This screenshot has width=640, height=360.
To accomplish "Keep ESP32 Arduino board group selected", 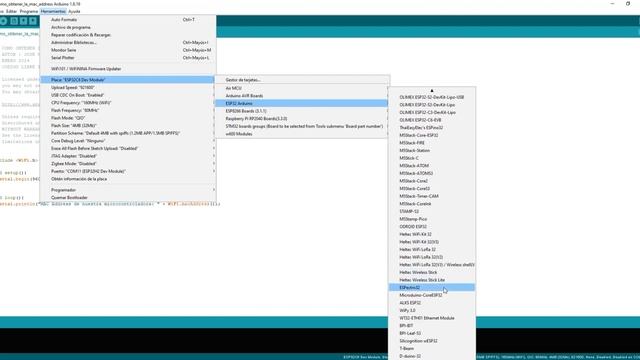I will 302,104.
